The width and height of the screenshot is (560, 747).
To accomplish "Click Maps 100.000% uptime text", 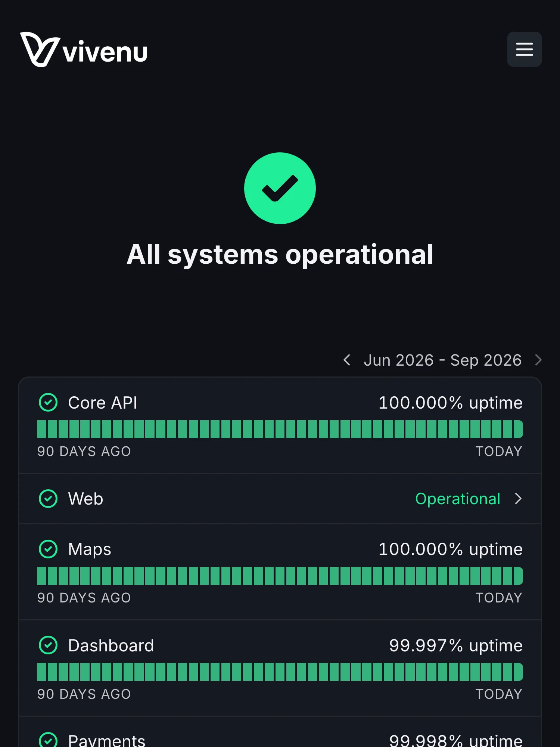I will [x=451, y=549].
